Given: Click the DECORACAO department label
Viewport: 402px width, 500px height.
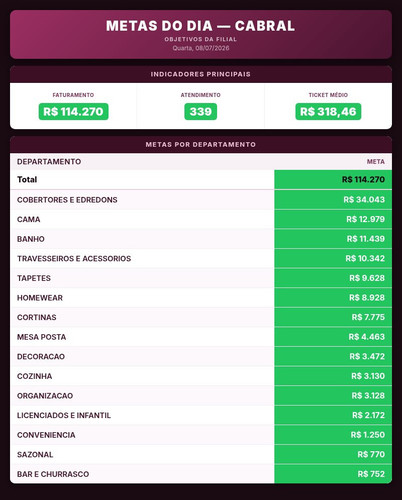Looking at the screenshot, I should click(41, 357).
